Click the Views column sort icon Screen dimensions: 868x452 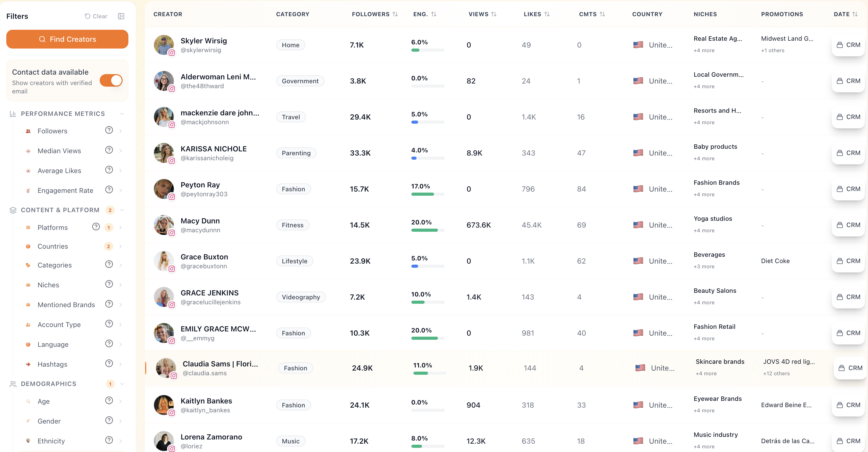[494, 14]
